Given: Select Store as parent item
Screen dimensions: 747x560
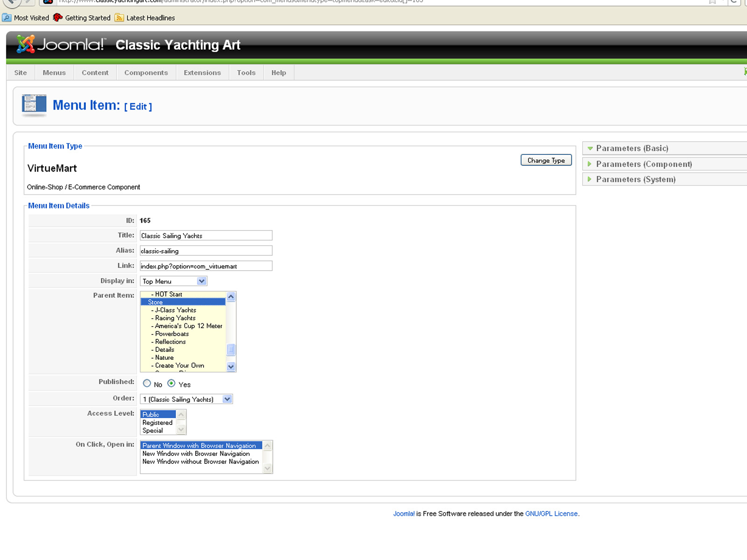Looking at the screenshot, I should click(183, 302).
